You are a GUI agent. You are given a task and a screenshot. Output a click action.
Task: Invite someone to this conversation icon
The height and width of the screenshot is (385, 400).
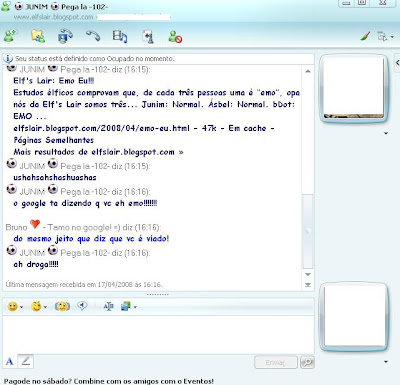point(10,36)
